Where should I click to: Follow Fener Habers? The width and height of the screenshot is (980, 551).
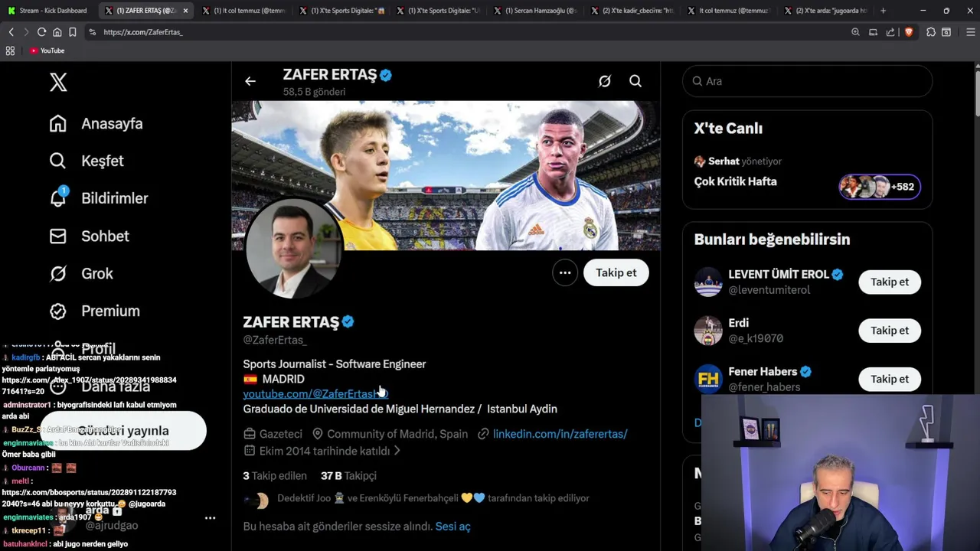[890, 379]
